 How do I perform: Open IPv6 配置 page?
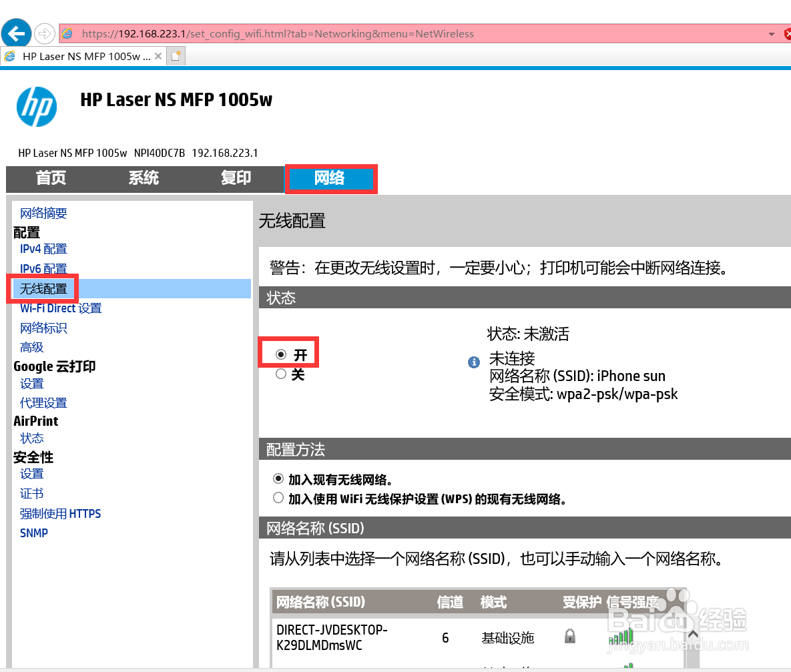coord(43,268)
